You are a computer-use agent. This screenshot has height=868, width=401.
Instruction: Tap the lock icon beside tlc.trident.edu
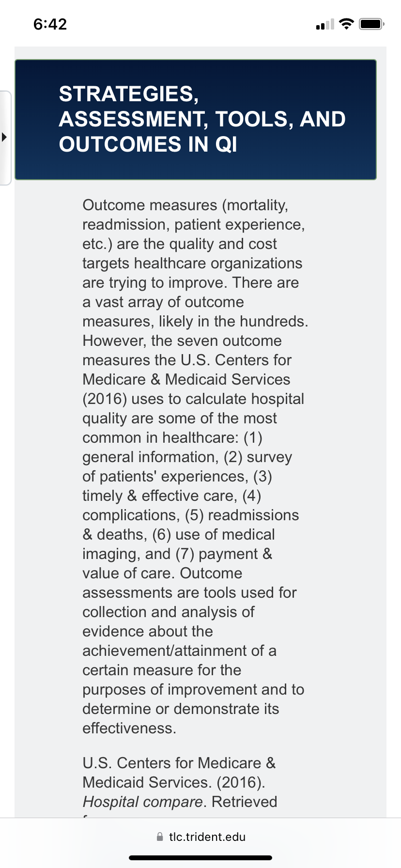pyautogui.click(x=160, y=837)
